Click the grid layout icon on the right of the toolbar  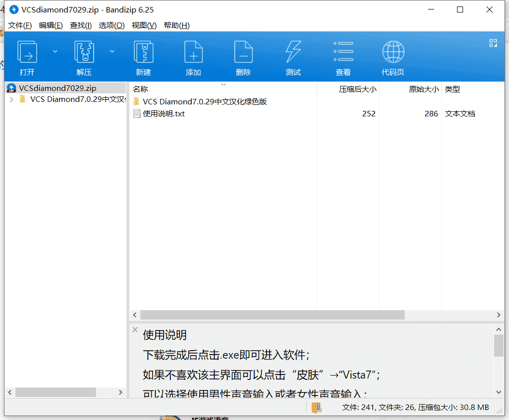pos(493,43)
